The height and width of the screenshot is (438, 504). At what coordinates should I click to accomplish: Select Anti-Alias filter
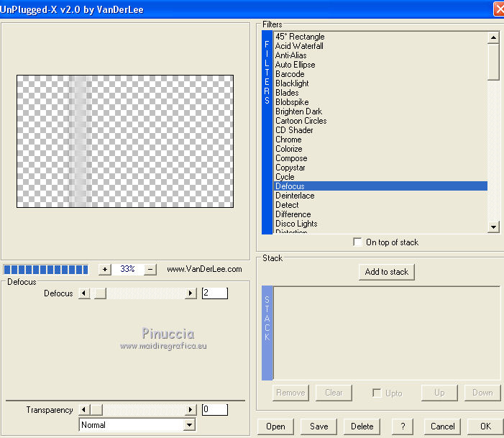click(380, 55)
